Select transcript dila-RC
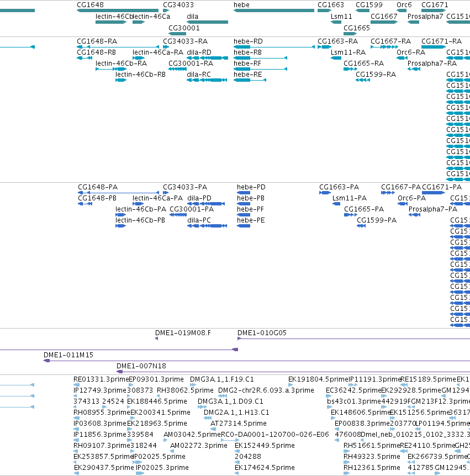 pyautogui.click(x=199, y=75)
